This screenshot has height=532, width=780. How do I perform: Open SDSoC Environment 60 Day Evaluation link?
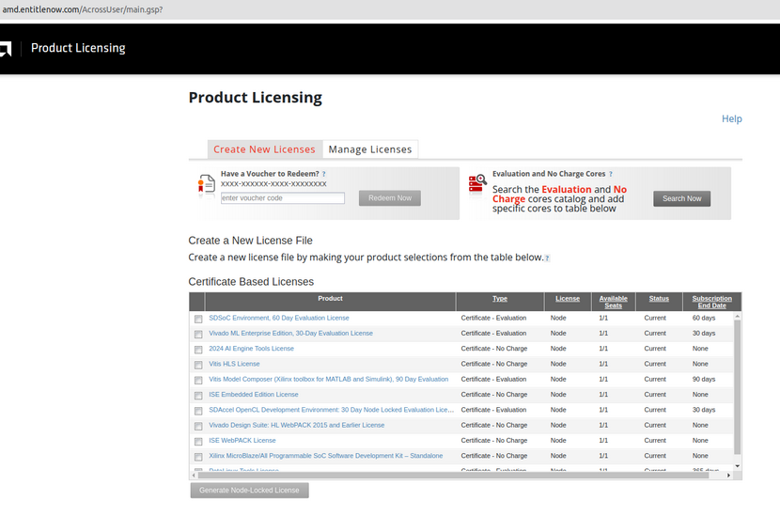coord(279,318)
